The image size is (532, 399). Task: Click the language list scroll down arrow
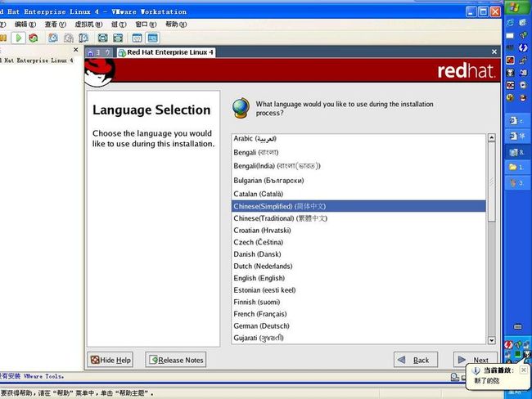click(491, 340)
